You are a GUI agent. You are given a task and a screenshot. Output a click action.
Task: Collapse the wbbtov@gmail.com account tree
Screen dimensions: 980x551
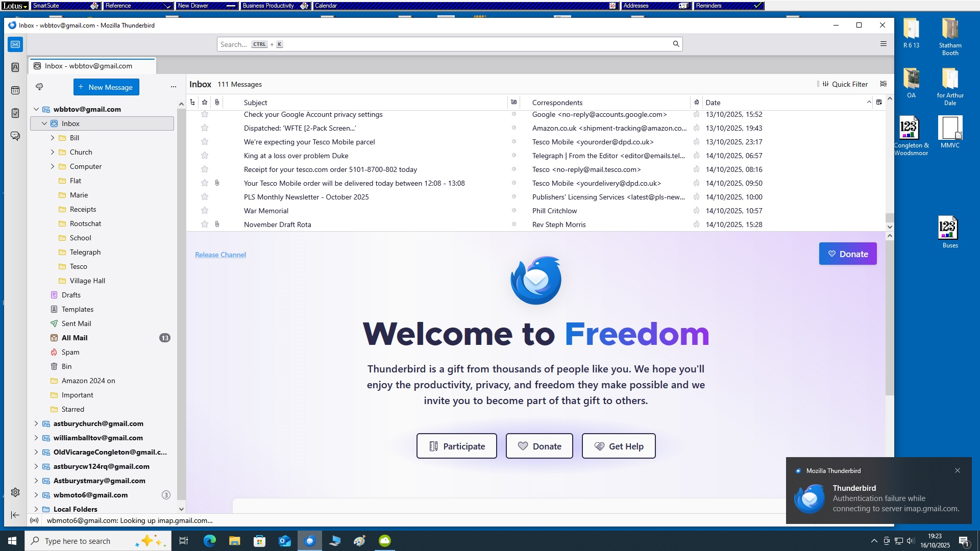coord(36,109)
